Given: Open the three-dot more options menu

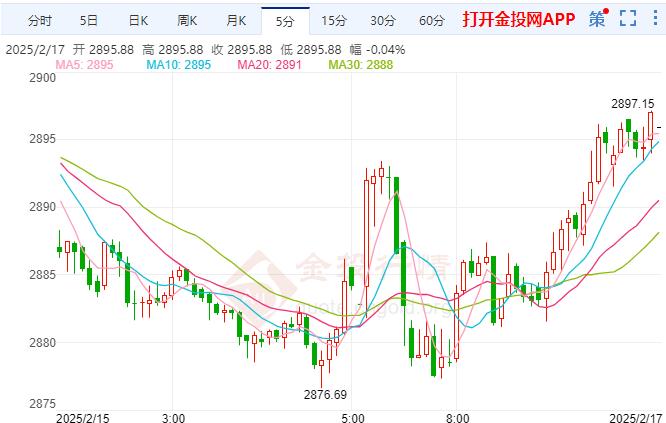Looking at the screenshot, I should pos(655,18).
